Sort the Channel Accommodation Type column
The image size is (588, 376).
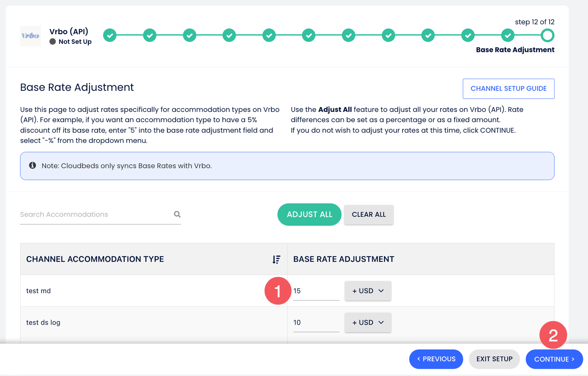[x=276, y=259]
